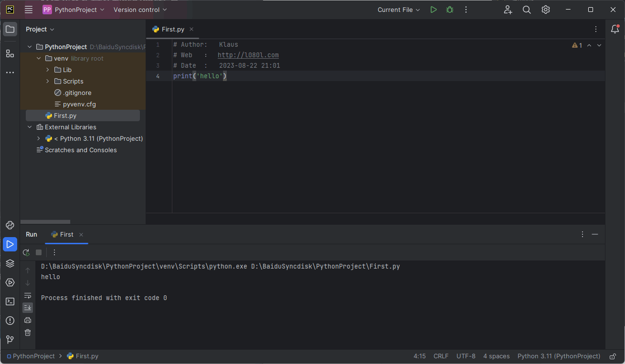Click the Rerun icon in Run panel

coord(26,252)
